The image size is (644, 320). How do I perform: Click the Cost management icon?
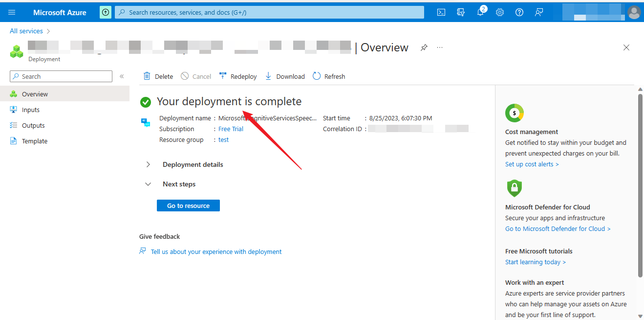(514, 113)
